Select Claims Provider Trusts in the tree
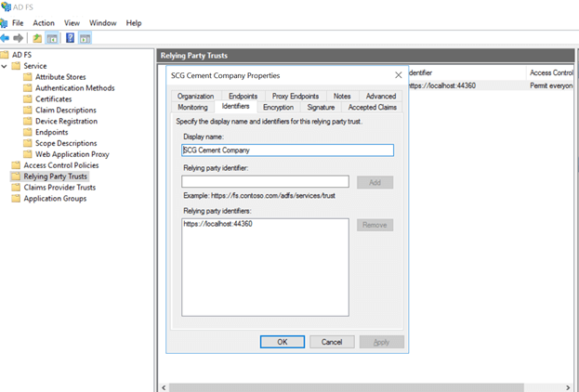 pyautogui.click(x=59, y=188)
